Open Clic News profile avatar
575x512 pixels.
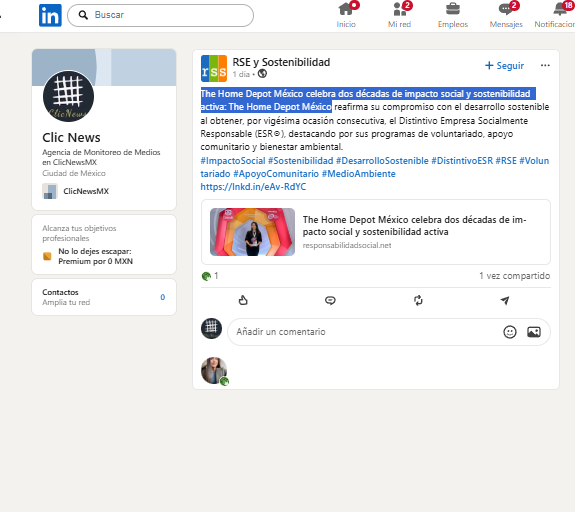point(69,96)
